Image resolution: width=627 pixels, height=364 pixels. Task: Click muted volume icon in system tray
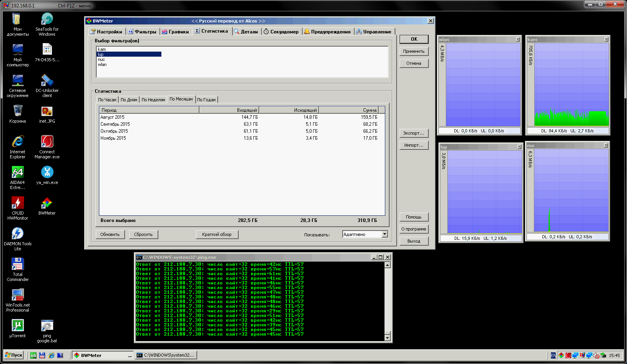point(596,355)
